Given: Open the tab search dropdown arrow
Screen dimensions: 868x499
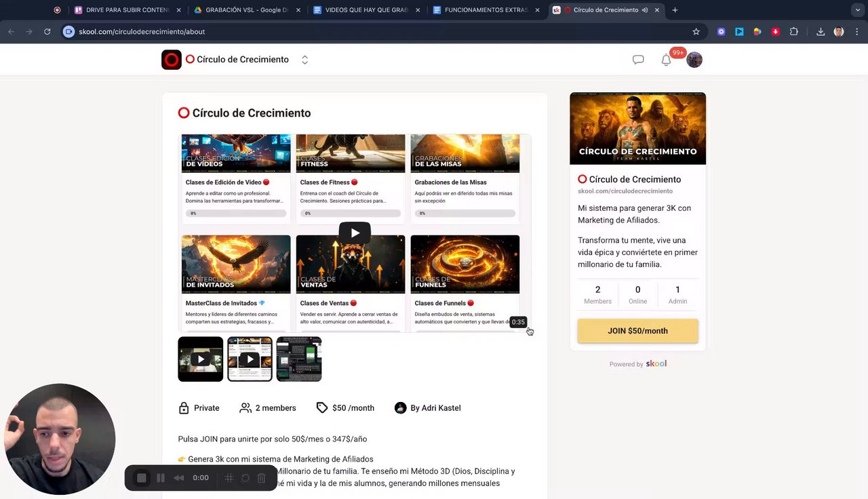Looking at the screenshot, I should [x=858, y=10].
